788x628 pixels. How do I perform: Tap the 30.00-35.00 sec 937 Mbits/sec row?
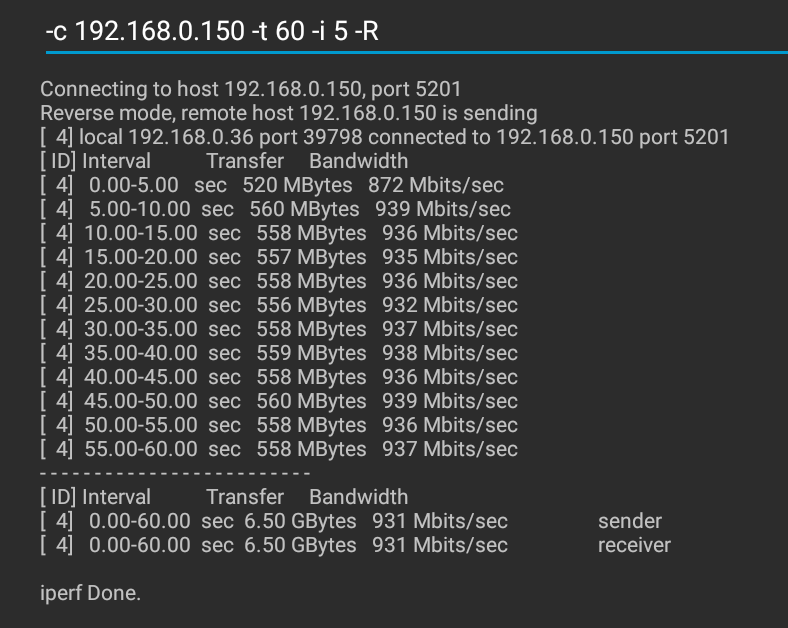279,329
